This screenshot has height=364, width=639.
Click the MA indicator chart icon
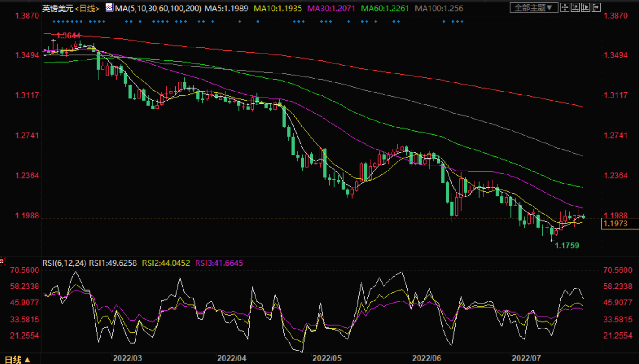point(109,8)
